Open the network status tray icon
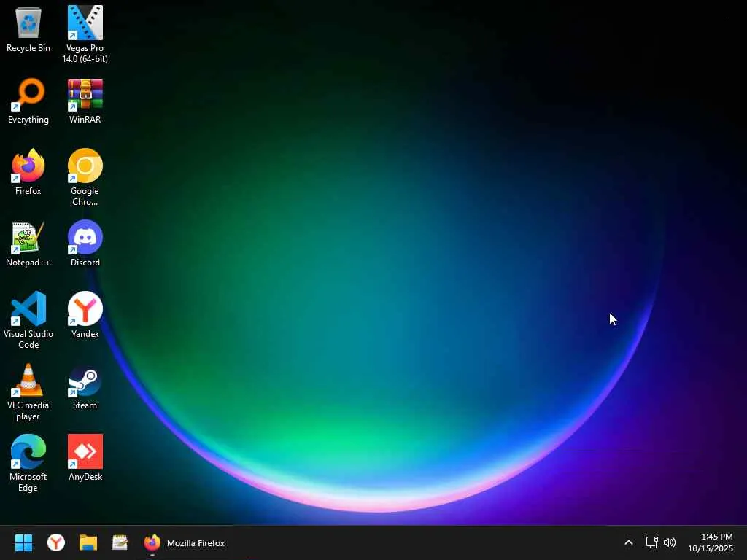 pyautogui.click(x=651, y=542)
